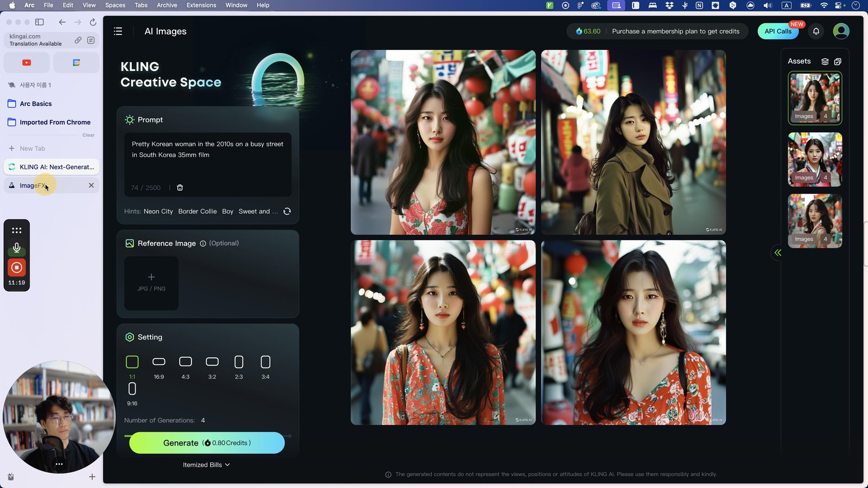Viewport: 868px width, 488px height.
Task: Copy the klingai.com link
Action: (78, 40)
